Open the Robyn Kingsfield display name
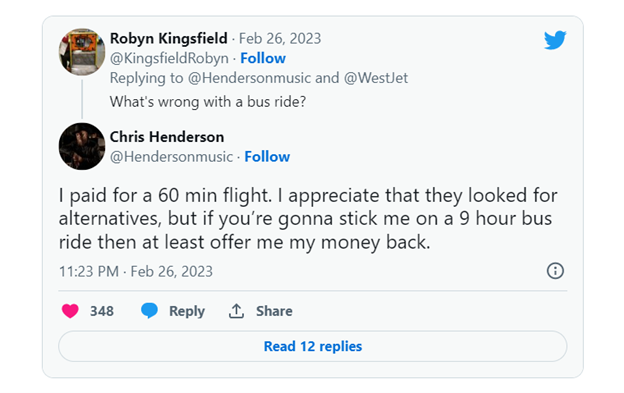This screenshot has height=393, width=624. (169, 39)
